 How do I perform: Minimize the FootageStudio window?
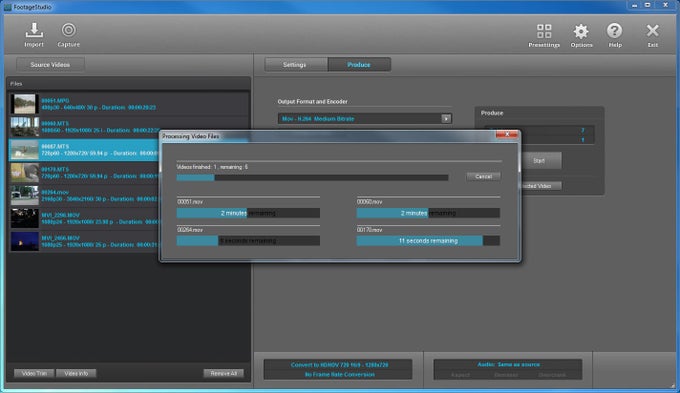(x=635, y=5)
